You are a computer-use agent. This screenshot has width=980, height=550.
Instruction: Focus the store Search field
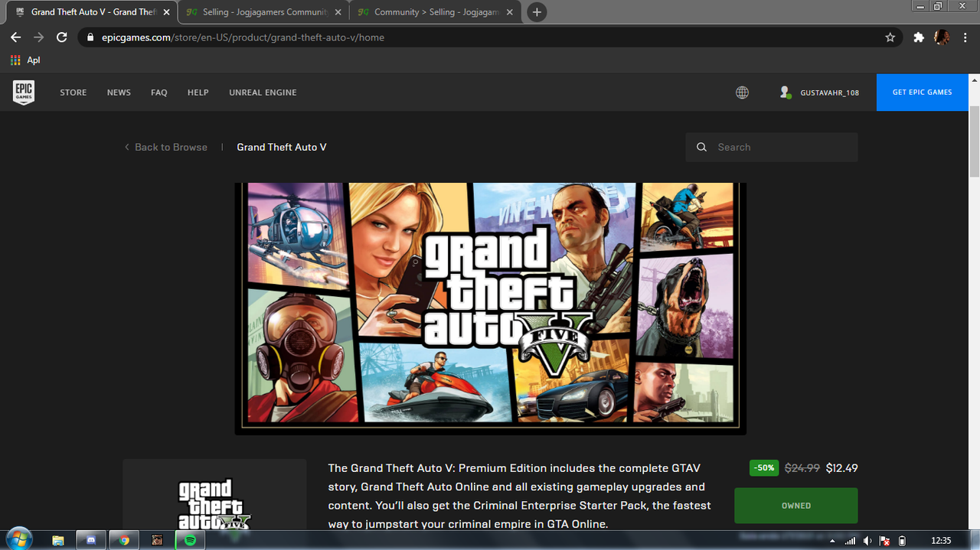(x=772, y=147)
